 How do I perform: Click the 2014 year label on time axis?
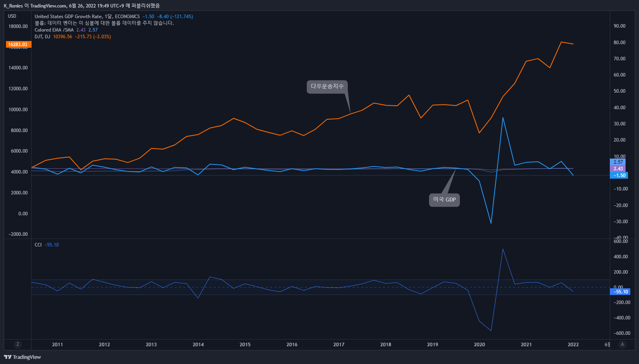198,345
